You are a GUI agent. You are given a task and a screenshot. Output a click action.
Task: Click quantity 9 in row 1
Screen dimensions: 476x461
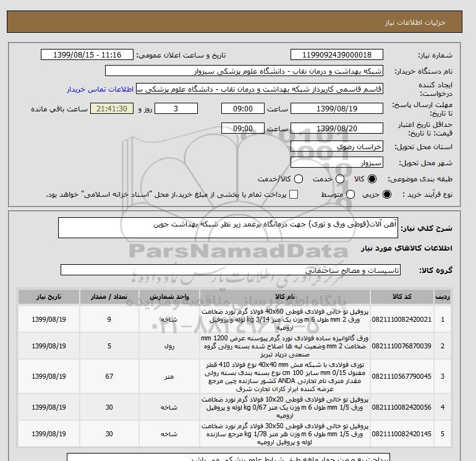click(109, 319)
